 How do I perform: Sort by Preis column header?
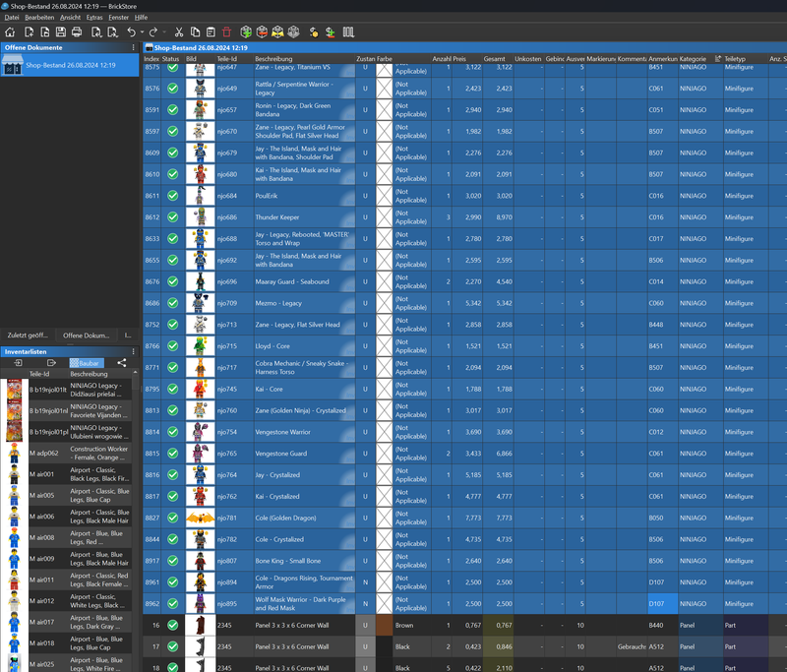[x=466, y=59]
